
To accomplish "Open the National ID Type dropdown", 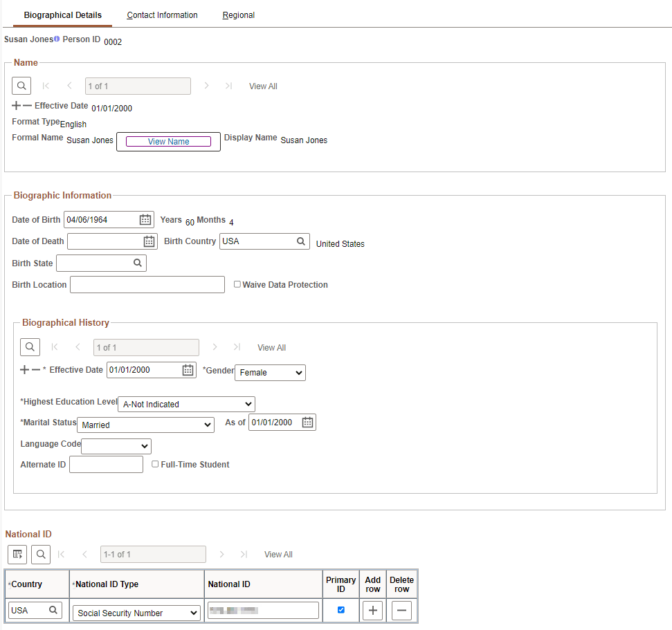I will coord(136,613).
